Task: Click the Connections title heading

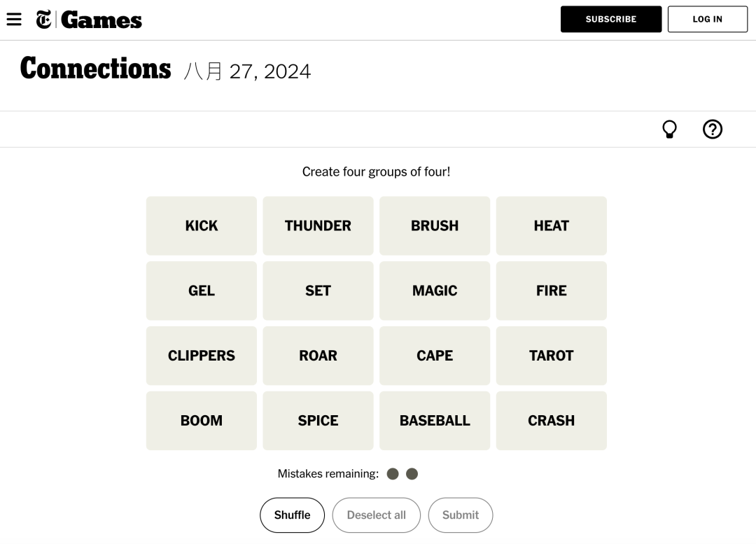Action: click(x=96, y=69)
